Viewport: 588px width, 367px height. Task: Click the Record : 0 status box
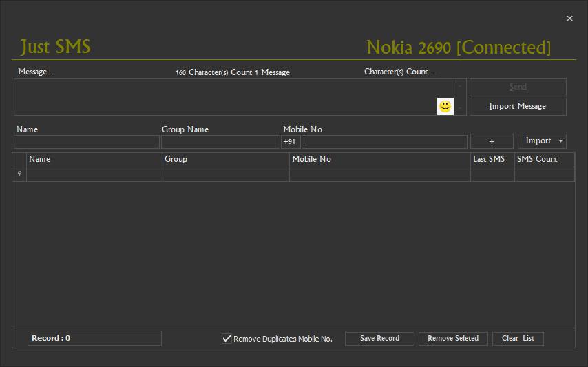click(94, 338)
